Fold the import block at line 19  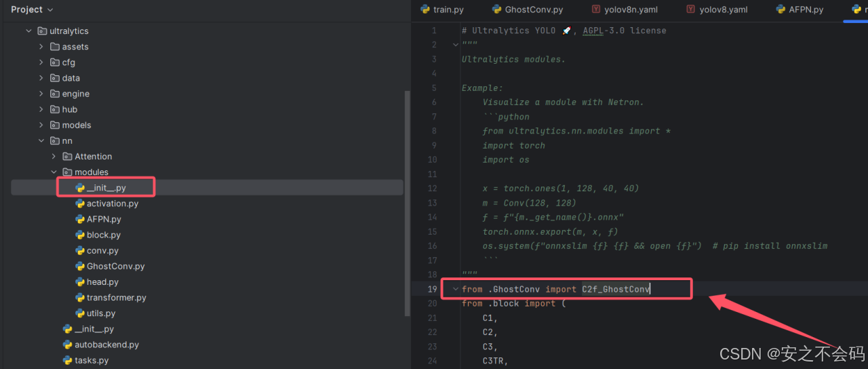coord(456,289)
